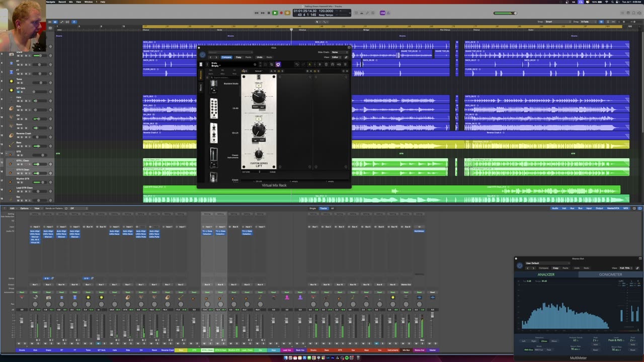
Task: Click the Copy button in MultiMeter header
Action: click(x=555, y=268)
